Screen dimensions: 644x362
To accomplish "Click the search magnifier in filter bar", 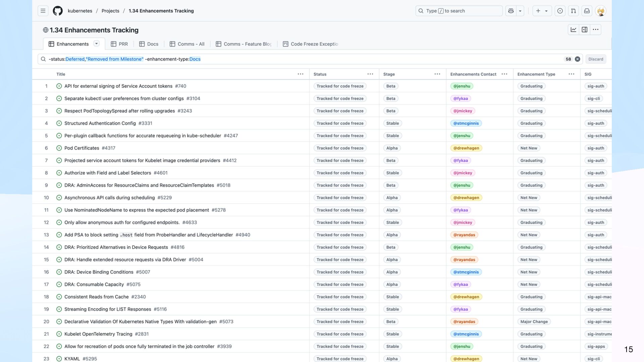I will pos(43,59).
